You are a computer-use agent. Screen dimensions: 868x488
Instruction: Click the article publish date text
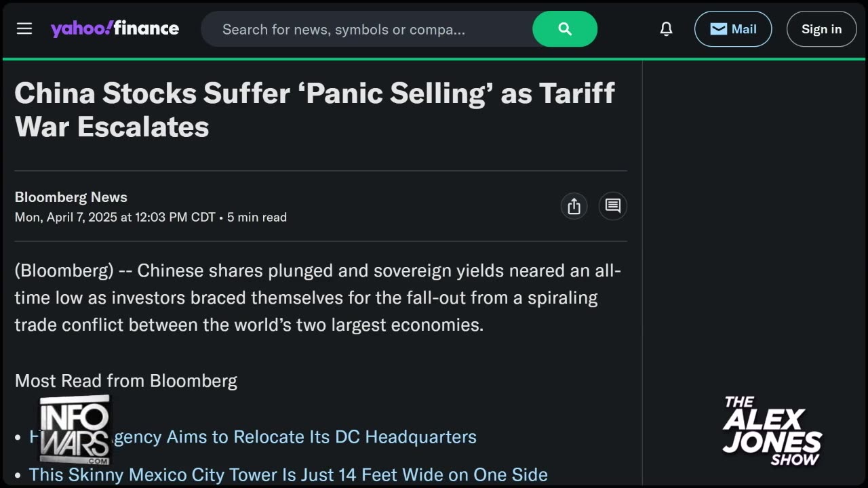115,218
